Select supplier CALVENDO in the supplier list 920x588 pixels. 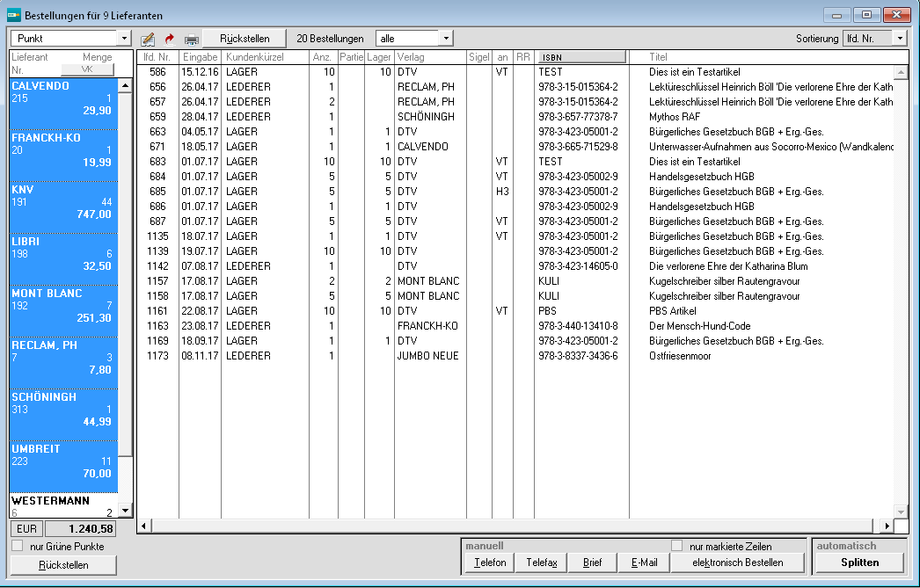[63, 104]
